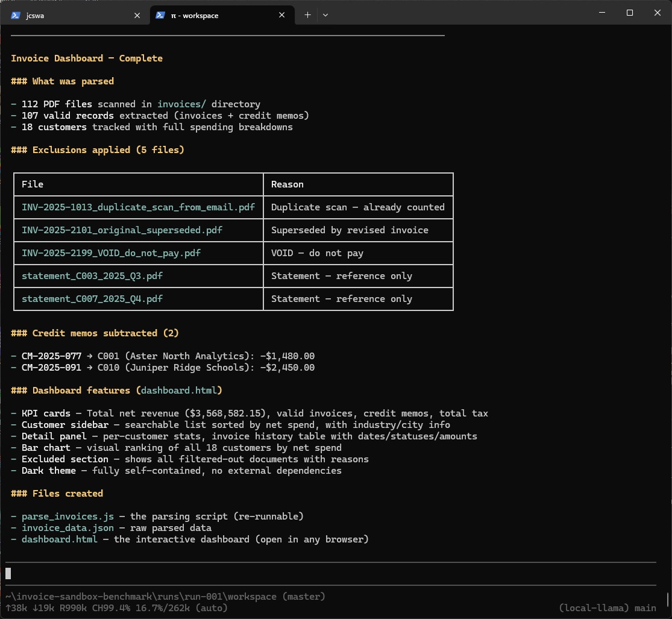Click 'Statement – reference only' in C007 row
672x619 pixels.
coord(342,299)
